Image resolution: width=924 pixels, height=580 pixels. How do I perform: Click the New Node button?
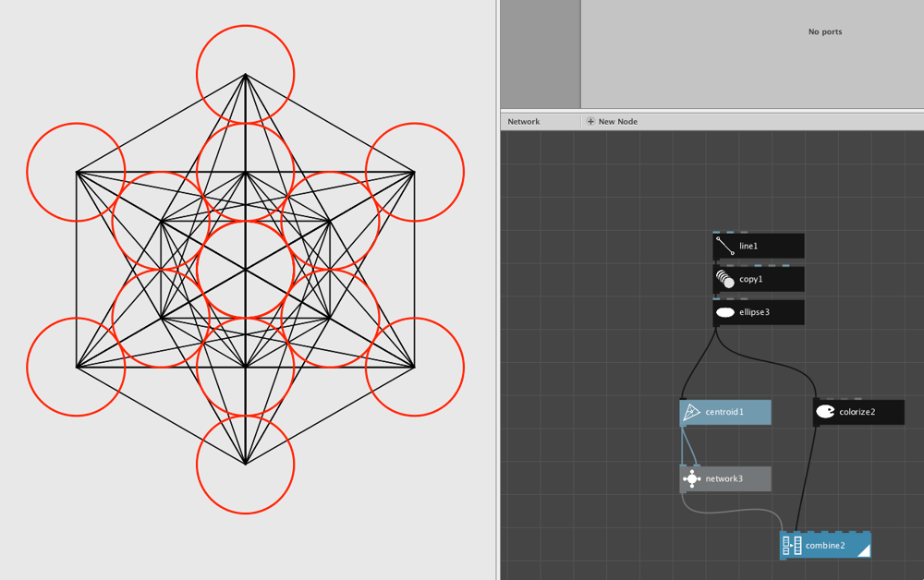tap(613, 121)
